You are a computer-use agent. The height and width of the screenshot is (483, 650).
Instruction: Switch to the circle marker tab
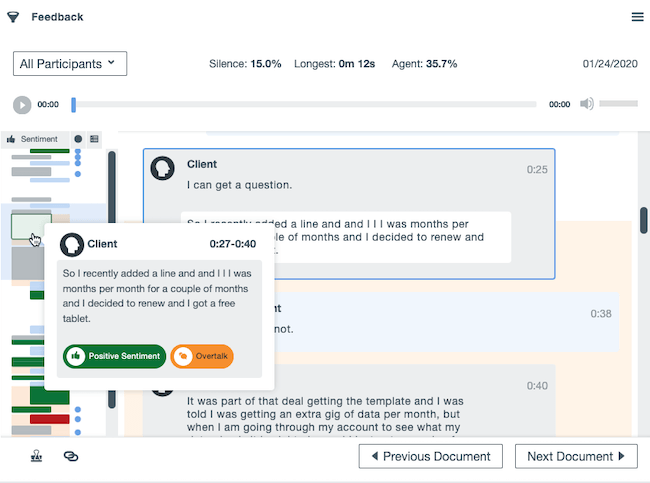tap(78, 139)
